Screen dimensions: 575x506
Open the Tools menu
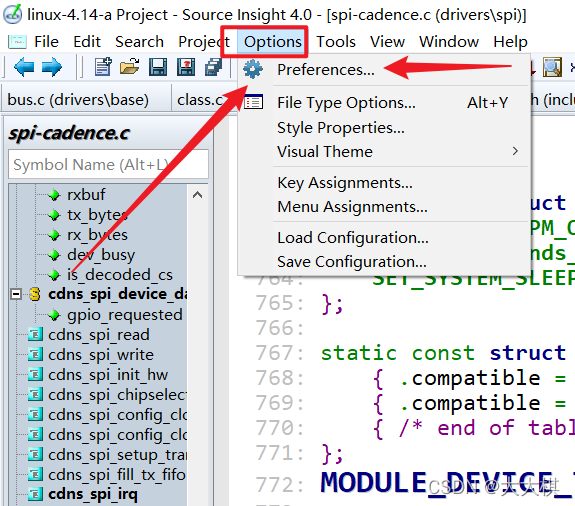[336, 42]
